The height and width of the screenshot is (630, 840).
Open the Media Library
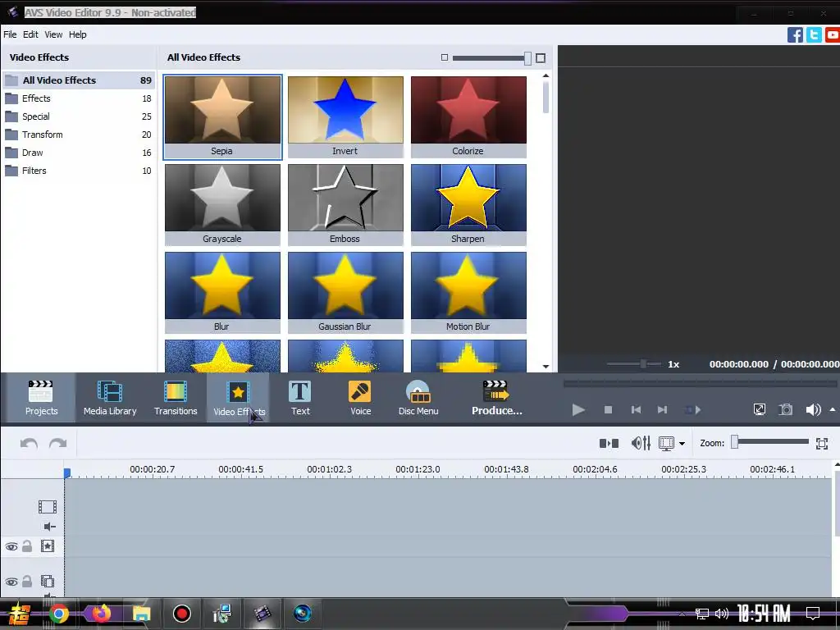click(x=110, y=398)
